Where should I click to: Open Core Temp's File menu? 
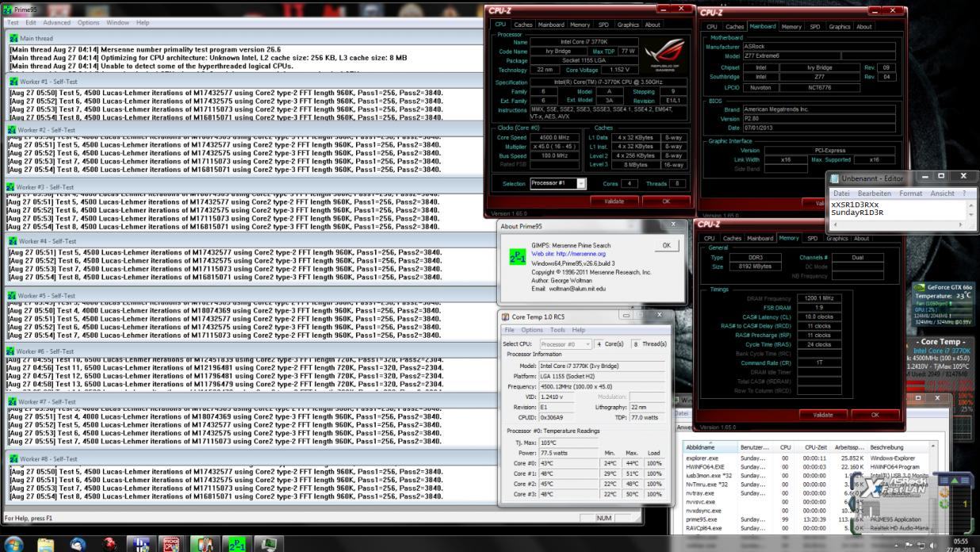[510, 330]
